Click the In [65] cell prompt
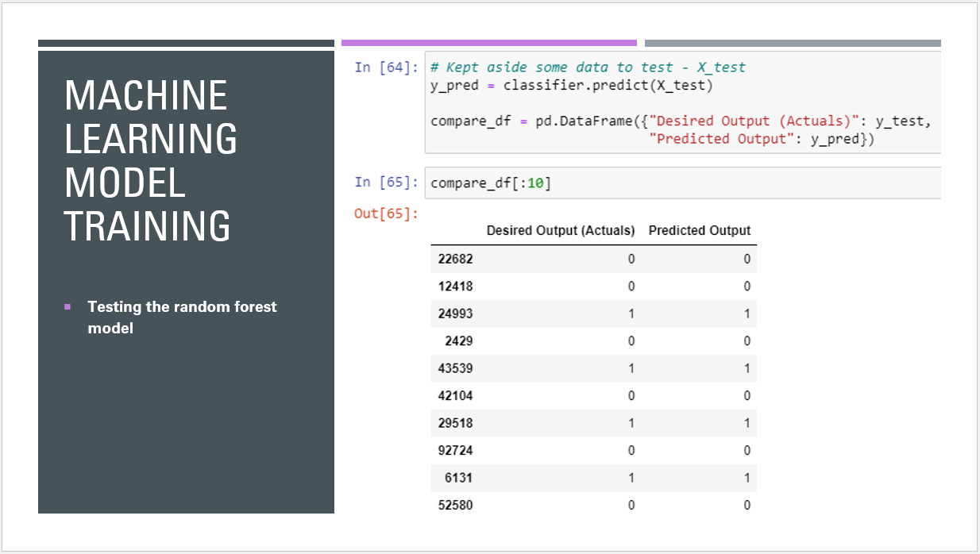This screenshot has width=980, height=554. (x=386, y=183)
